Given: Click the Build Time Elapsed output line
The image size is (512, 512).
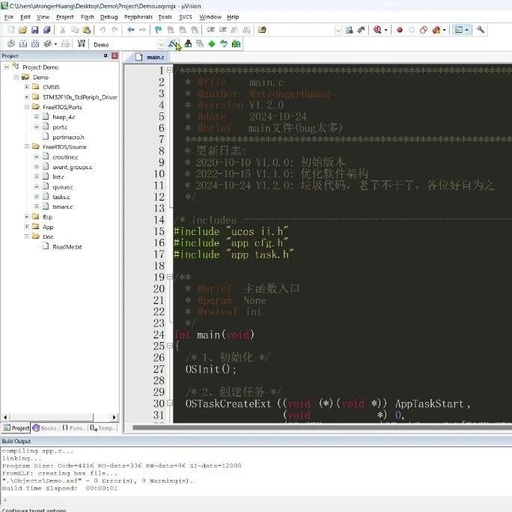Looking at the screenshot, I should (x=60, y=488).
